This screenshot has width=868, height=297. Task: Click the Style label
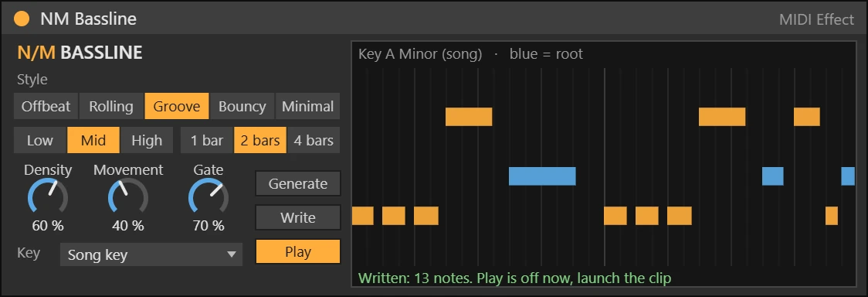click(x=32, y=80)
